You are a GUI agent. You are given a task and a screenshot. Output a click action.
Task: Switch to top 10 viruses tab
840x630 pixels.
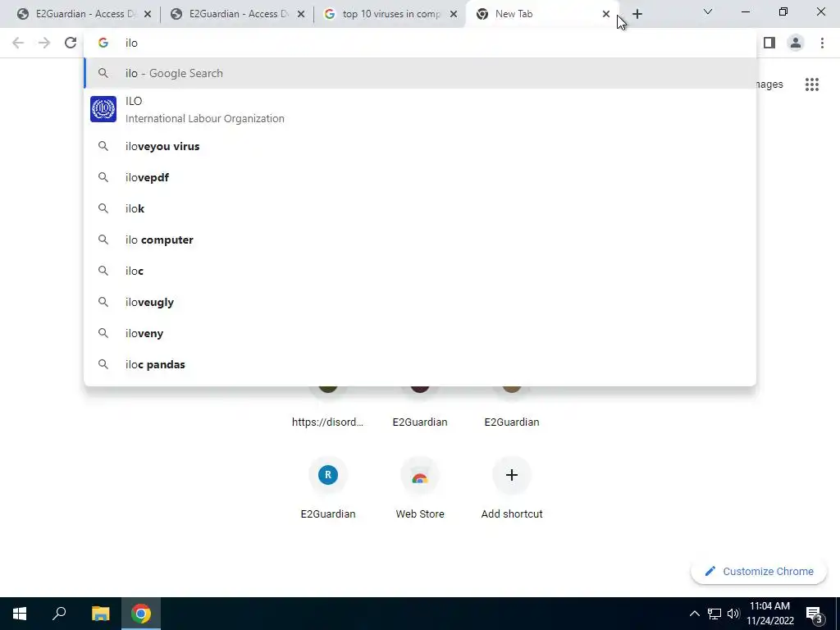coord(390,14)
